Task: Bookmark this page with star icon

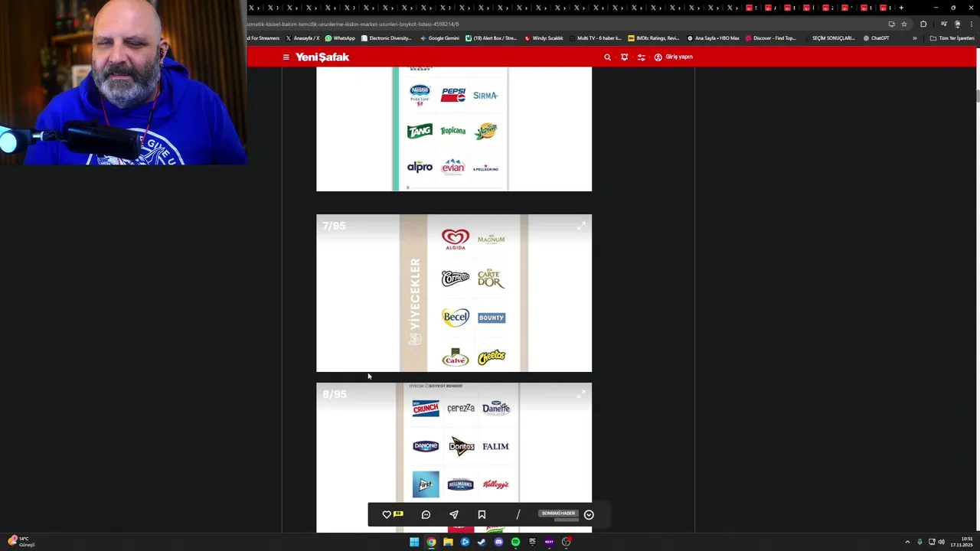Action: [904, 24]
